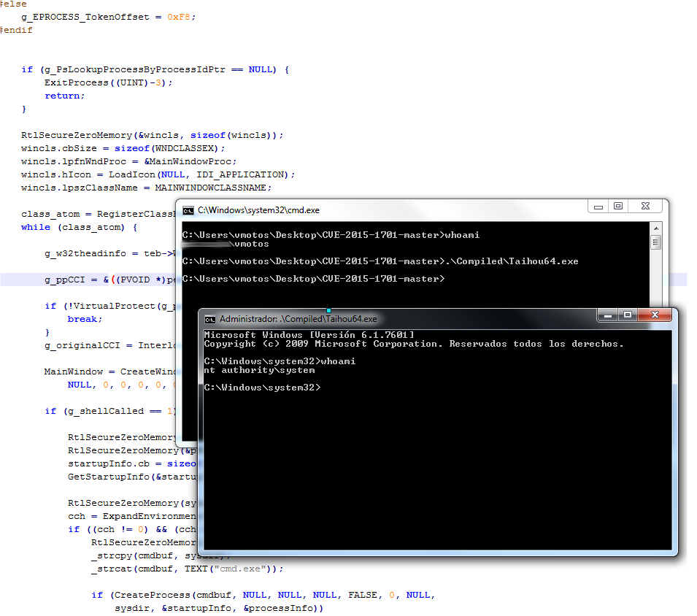
Task: Click 'g_EPROCESS_TokenOffset = 0xF8;' code line
Action: coord(109,18)
